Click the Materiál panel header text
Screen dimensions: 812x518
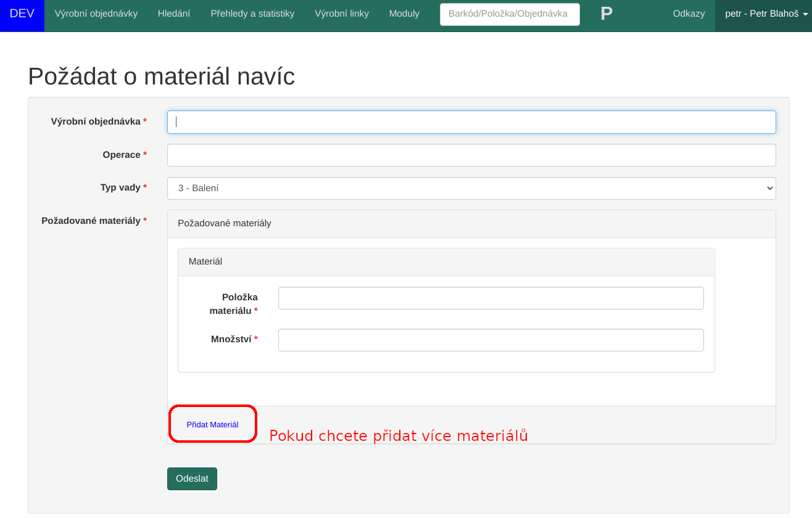205,261
